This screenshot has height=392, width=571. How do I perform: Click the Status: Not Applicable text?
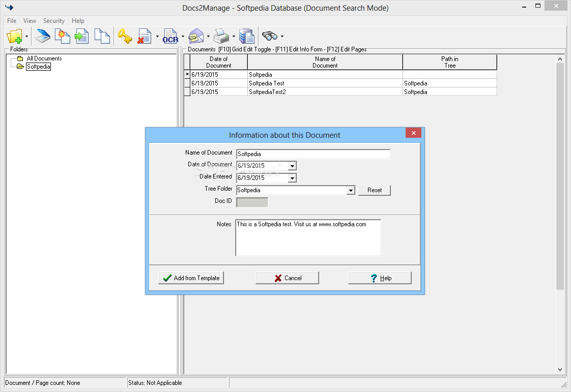click(155, 383)
